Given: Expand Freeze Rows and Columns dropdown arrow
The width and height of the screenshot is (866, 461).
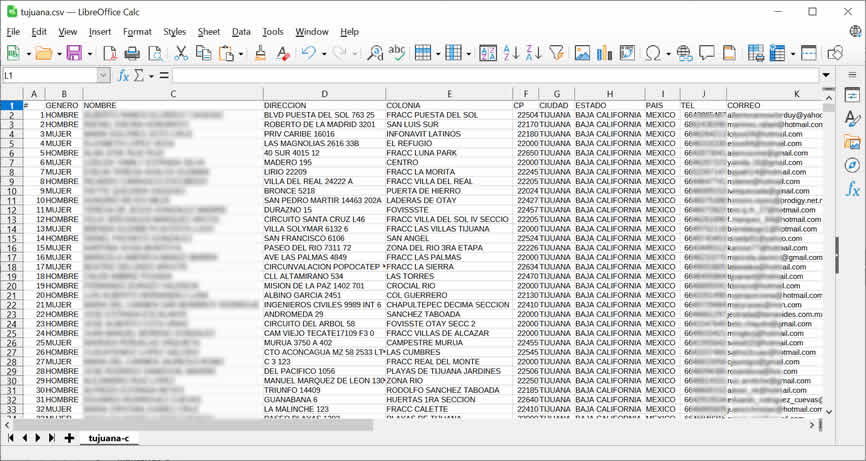Looking at the screenshot, I should [x=793, y=54].
